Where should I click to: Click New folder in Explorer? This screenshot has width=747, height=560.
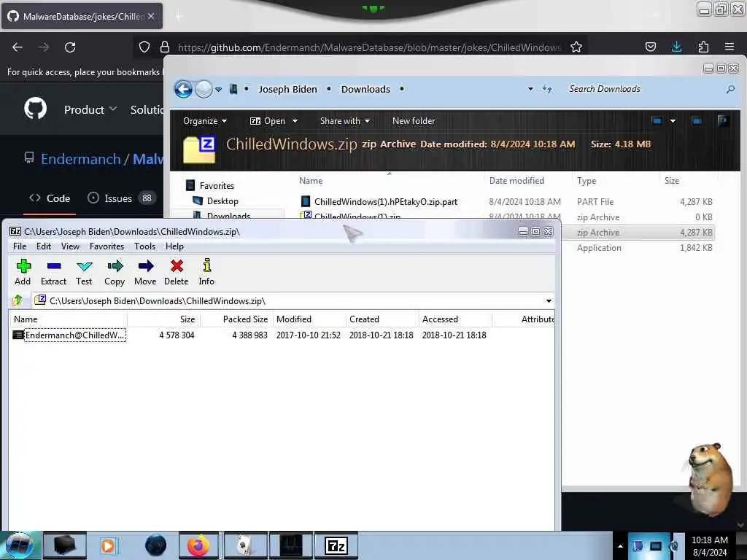click(414, 121)
